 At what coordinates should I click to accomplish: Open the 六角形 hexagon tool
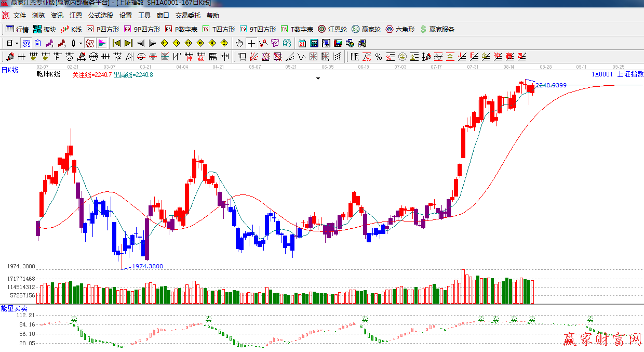tap(400, 29)
